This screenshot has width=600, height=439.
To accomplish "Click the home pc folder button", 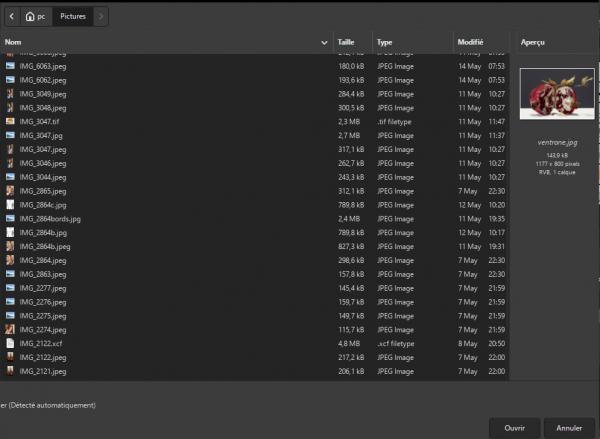I will [x=36, y=16].
